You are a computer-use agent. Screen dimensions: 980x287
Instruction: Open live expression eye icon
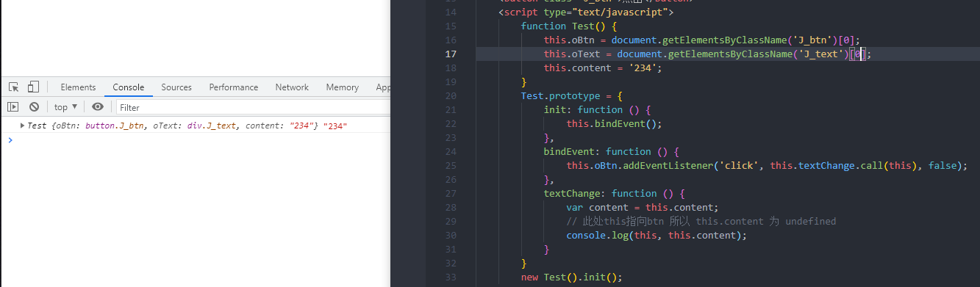(98, 107)
